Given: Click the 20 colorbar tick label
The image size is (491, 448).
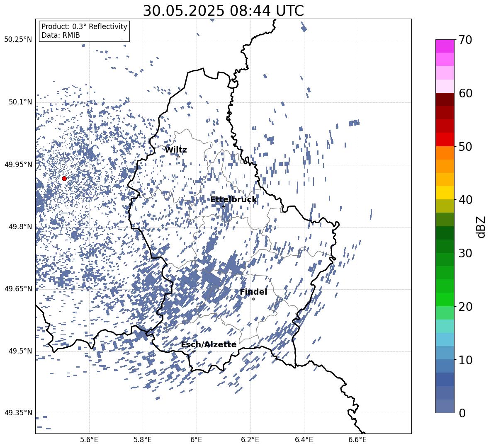Looking at the screenshot, I should [465, 306].
